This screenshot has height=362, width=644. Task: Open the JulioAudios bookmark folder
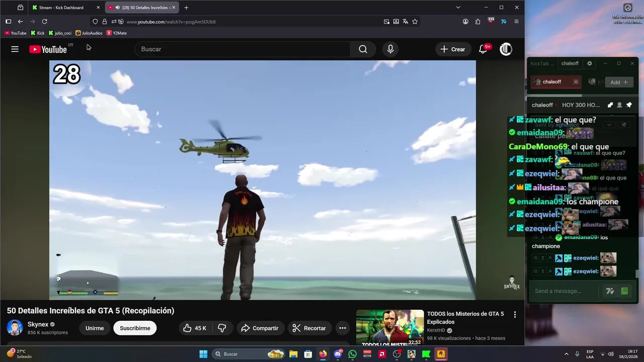pyautogui.click(x=89, y=33)
